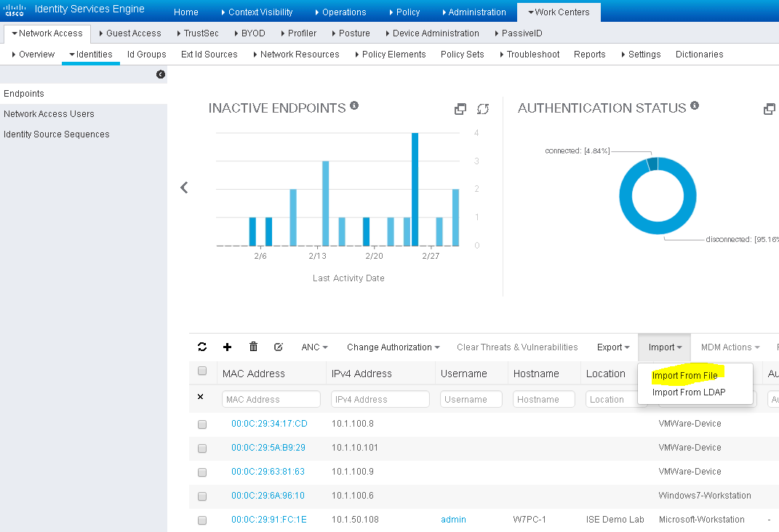Open the ANC dropdown

pyautogui.click(x=314, y=347)
